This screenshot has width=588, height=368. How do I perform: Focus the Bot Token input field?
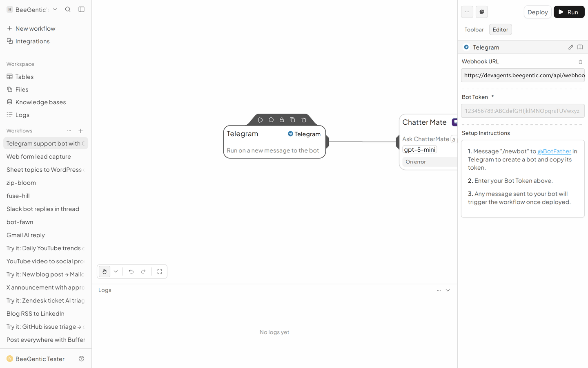[523, 111]
